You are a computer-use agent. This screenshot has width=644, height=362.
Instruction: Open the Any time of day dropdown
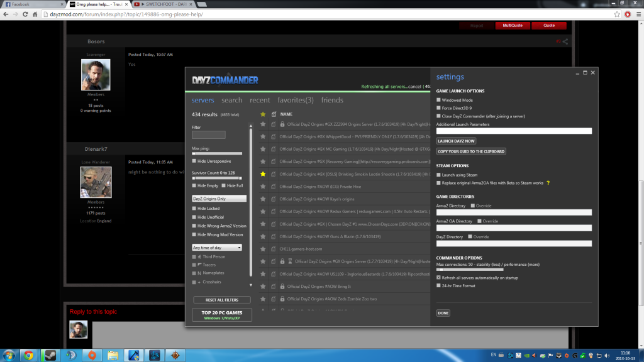[x=217, y=248]
